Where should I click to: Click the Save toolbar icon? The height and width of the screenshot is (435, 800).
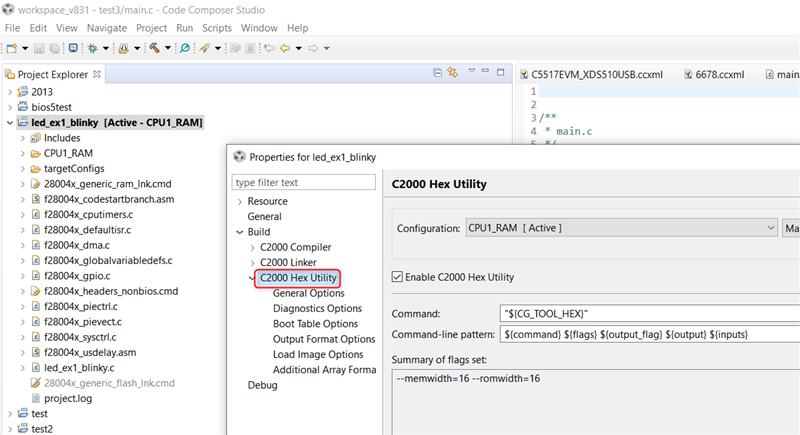39,48
